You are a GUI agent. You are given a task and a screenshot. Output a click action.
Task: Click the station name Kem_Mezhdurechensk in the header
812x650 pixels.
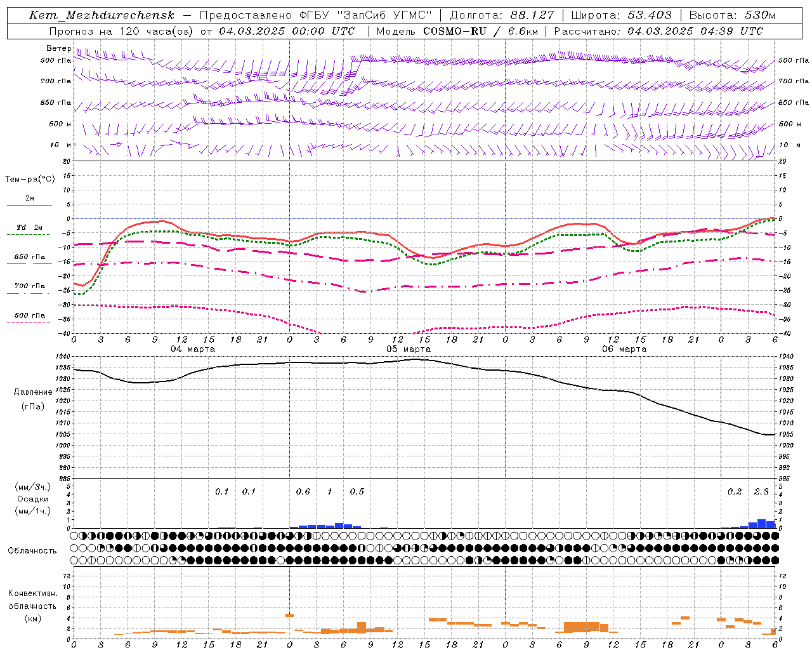[x=101, y=15]
